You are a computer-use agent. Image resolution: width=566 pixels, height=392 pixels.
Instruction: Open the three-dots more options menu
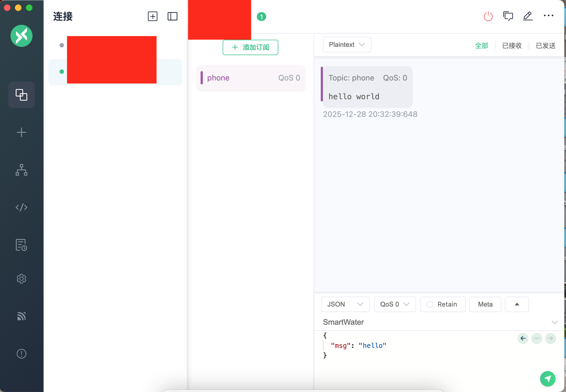click(x=548, y=16)
